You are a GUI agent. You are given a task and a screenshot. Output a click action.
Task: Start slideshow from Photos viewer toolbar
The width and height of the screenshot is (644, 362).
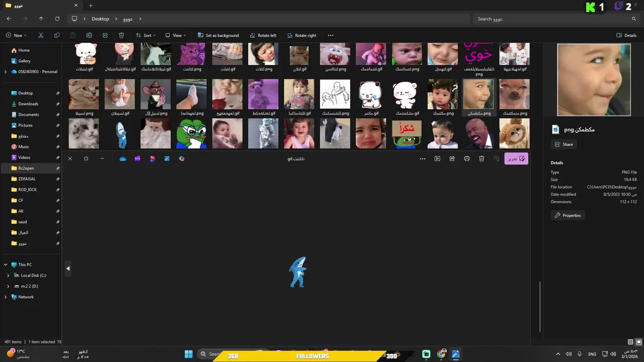437,158
